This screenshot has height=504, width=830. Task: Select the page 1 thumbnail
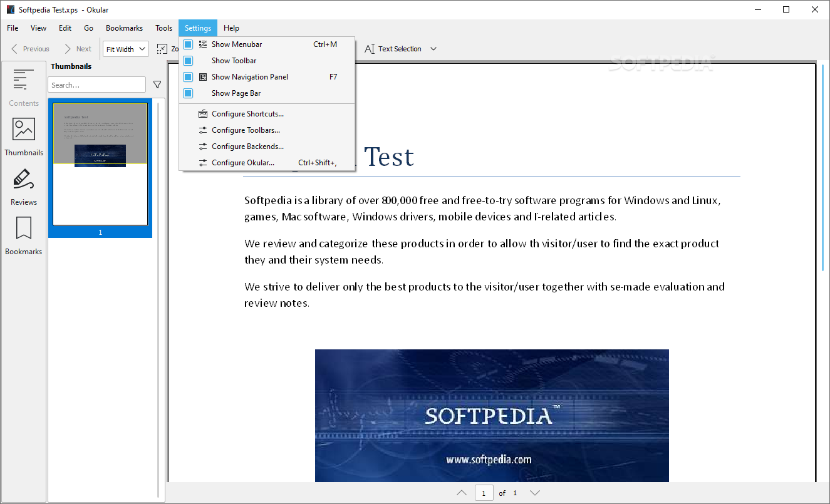coord(100,168)
